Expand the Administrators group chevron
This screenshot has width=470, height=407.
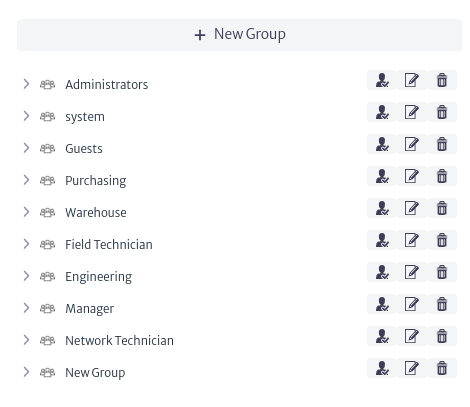[26, 84]
